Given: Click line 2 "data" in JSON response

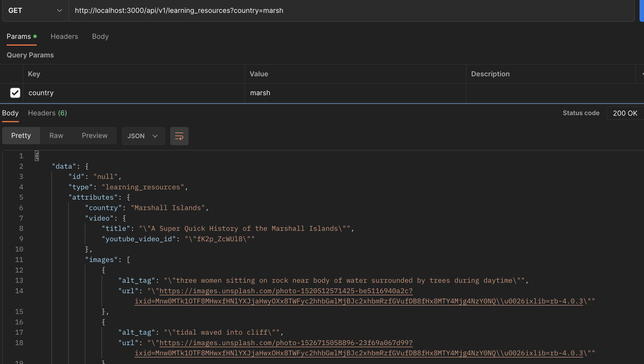Looking at the screenshot, I should coord(64,167).
